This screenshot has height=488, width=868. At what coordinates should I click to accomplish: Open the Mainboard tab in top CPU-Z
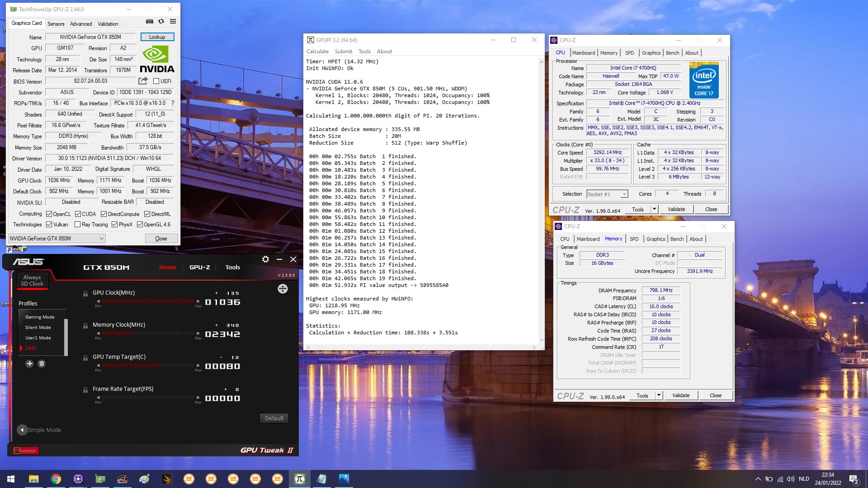tap(584, 53)
